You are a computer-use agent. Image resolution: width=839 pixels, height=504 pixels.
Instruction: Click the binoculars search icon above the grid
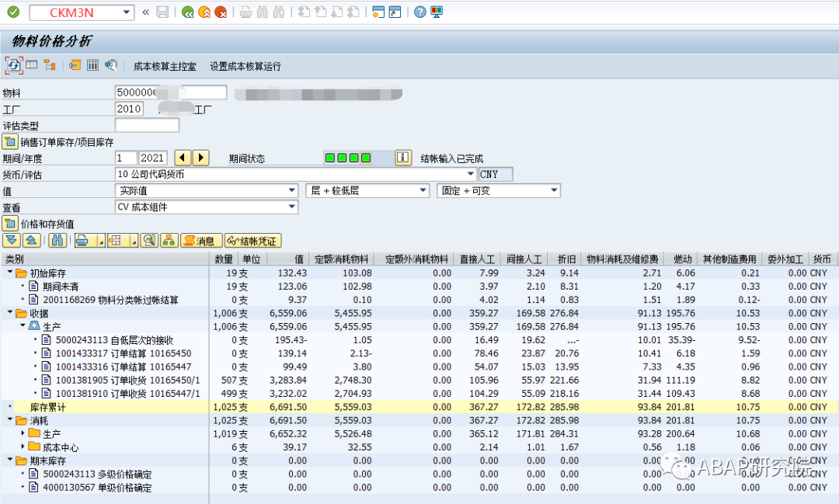(57, 241)
